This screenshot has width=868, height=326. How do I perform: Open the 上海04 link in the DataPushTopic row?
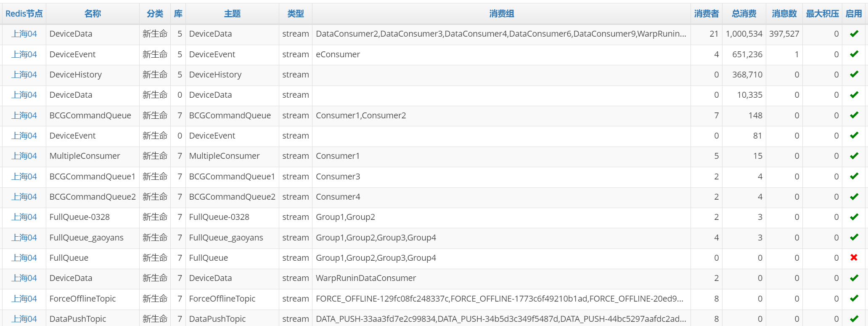coord(24,319)
